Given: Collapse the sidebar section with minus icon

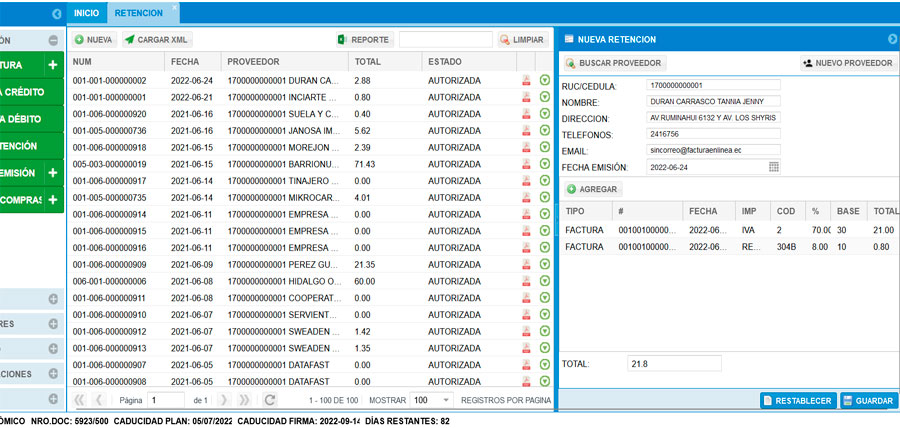Looking at the screenshot, I should [x=52, y=40].
